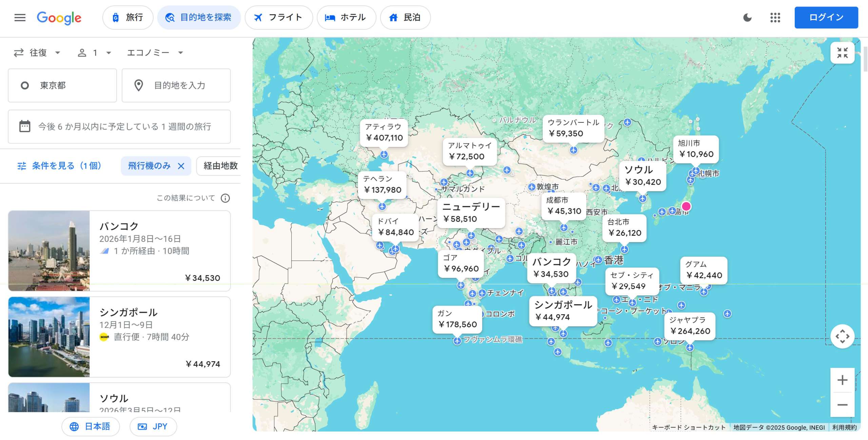The height and width of the screenshot is (440, 868).
Task: Click the map pan/move control icon
Action: tap(842, 337)
